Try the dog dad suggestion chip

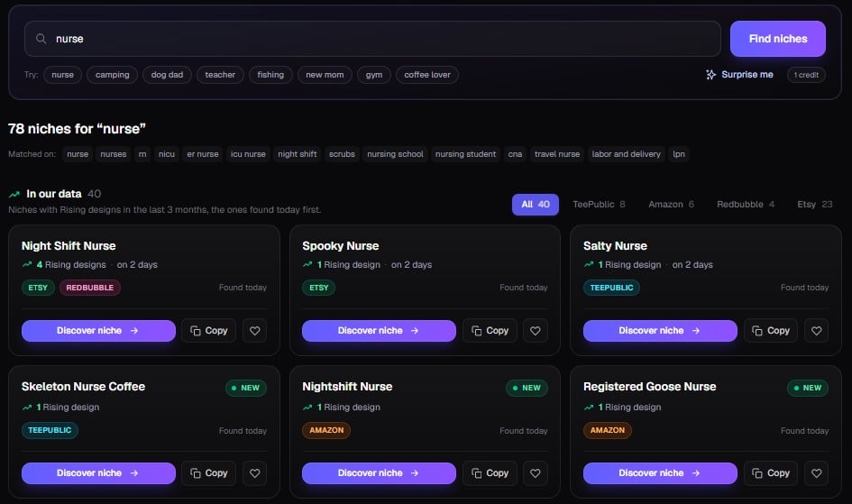click(168, 75)
